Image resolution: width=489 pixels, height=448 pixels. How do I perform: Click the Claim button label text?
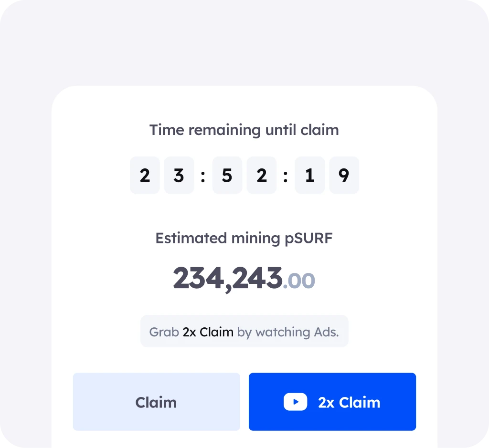(156, 402)
